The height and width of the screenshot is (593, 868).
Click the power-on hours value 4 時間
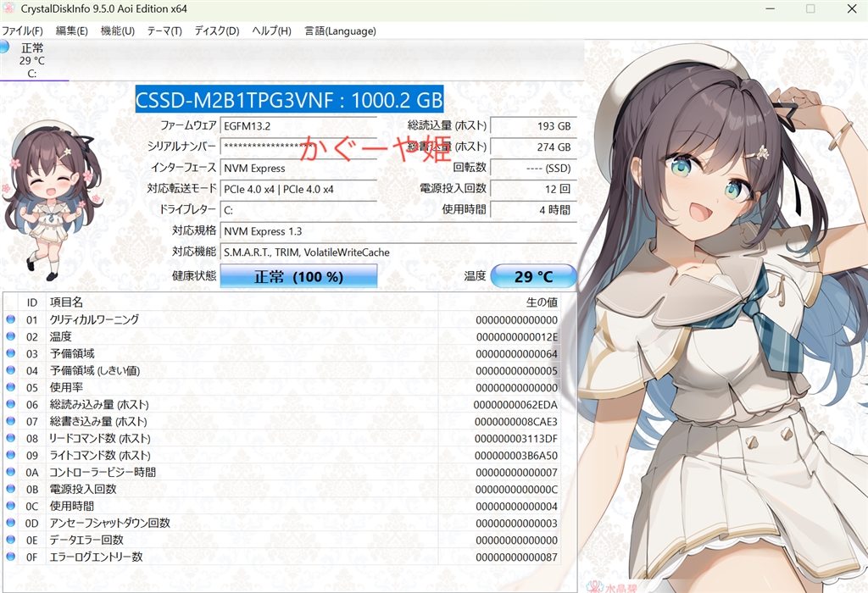533,210
